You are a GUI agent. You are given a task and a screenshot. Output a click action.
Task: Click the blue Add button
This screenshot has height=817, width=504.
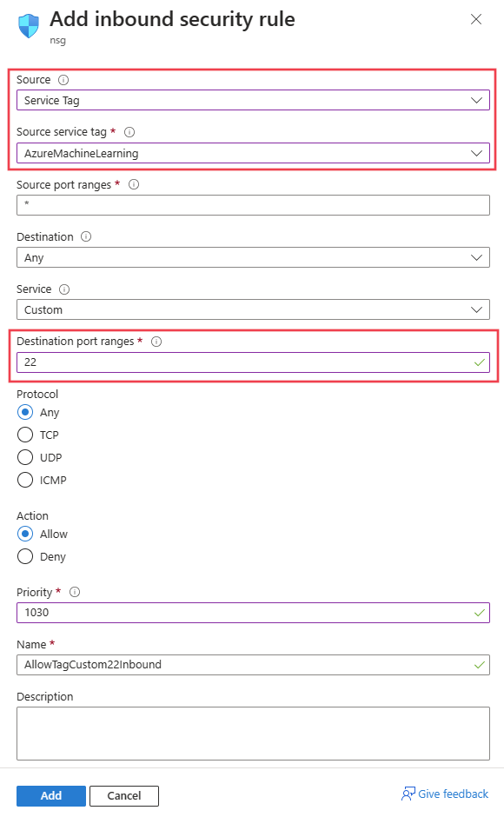[51, 795]
